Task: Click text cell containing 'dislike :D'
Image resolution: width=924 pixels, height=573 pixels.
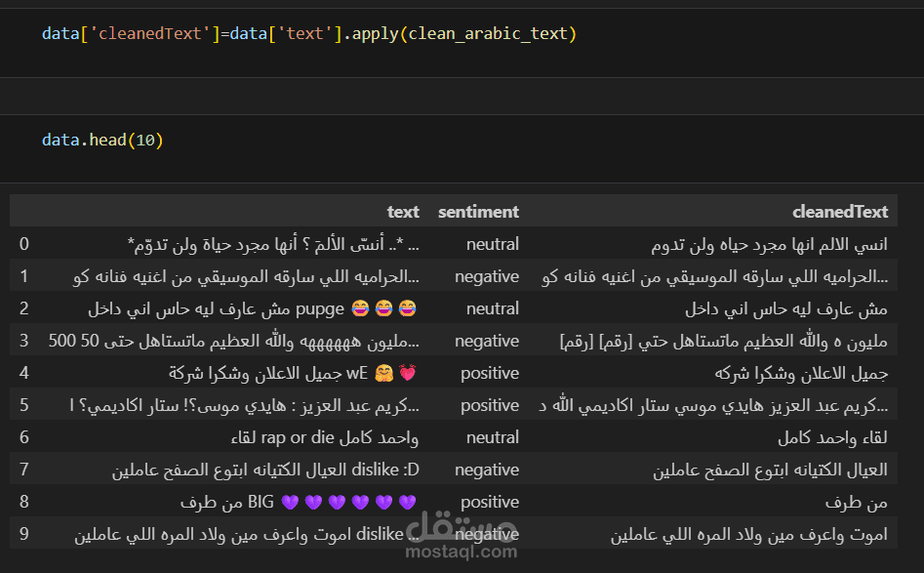Action: pyautogui.click(x=265, y=470)
